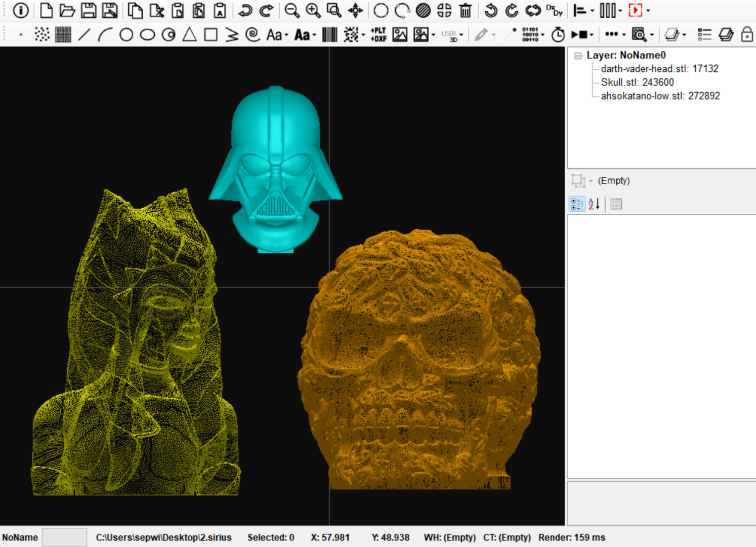Select Skull.stl entry in layer tree
The width and height of the screenshot is (756, 547).
point(637,83)
